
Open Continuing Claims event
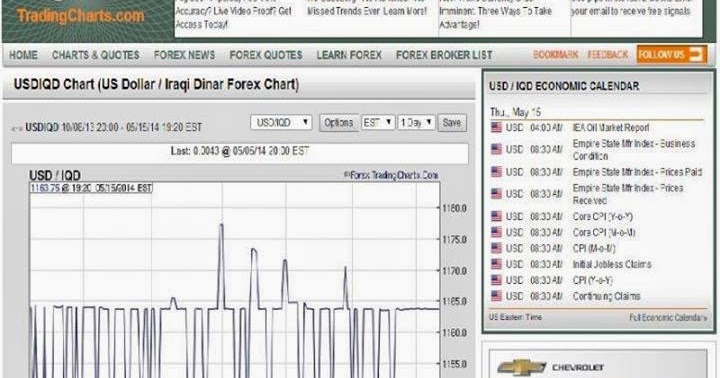(606, 296)
